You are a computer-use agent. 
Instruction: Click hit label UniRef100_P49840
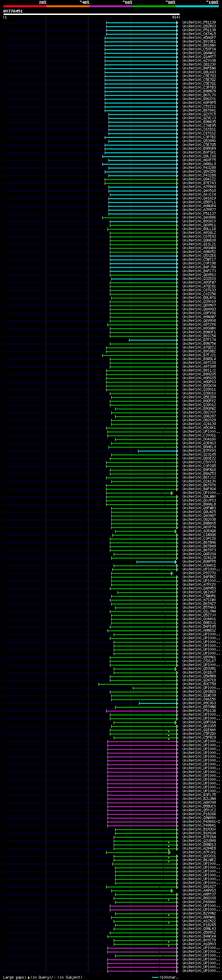(x=199, y=902)
